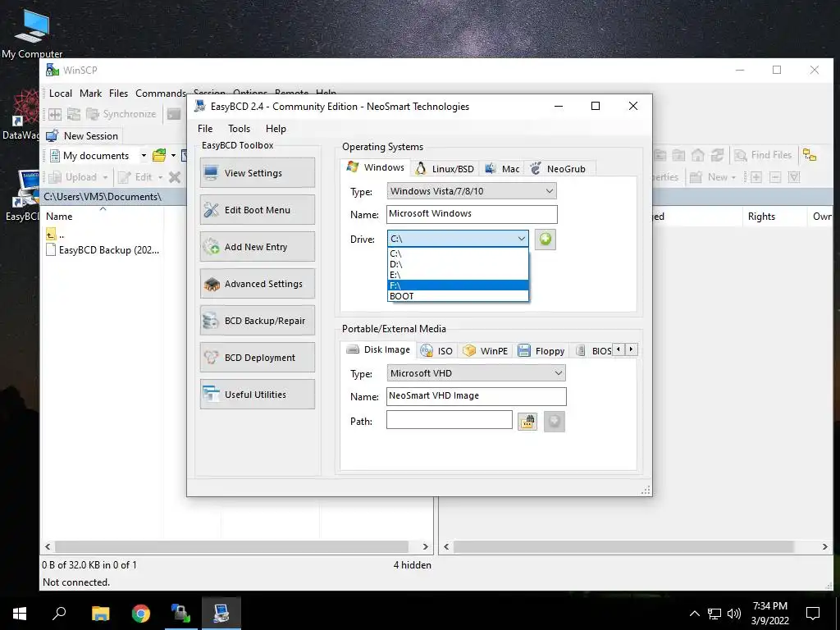
Task: Click the empty Path input field
Action: pyautogui.click(x=449, y=420)
